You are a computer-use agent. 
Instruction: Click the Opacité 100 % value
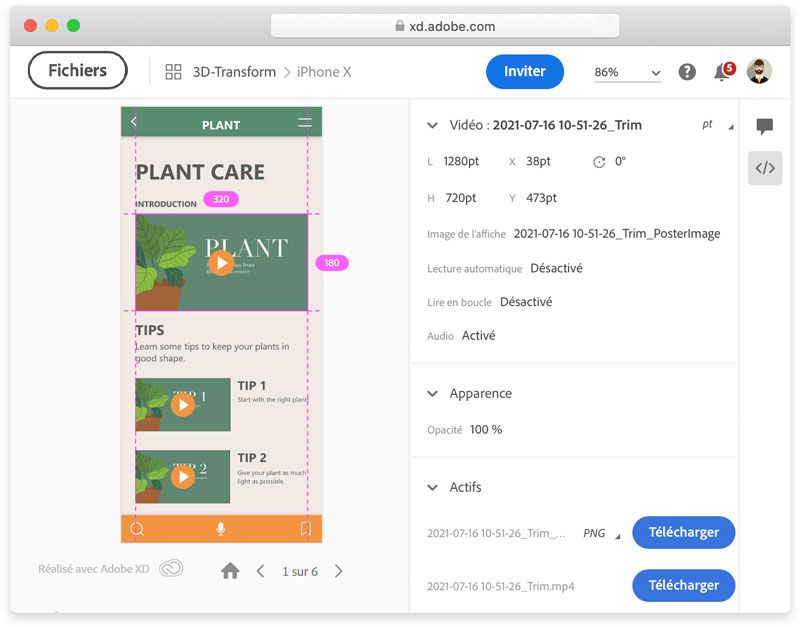coord(486,430)
